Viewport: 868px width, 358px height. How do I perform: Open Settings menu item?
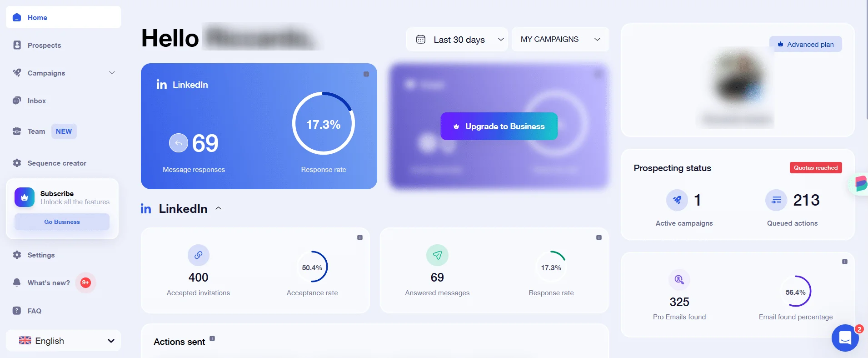click(41, 255)
